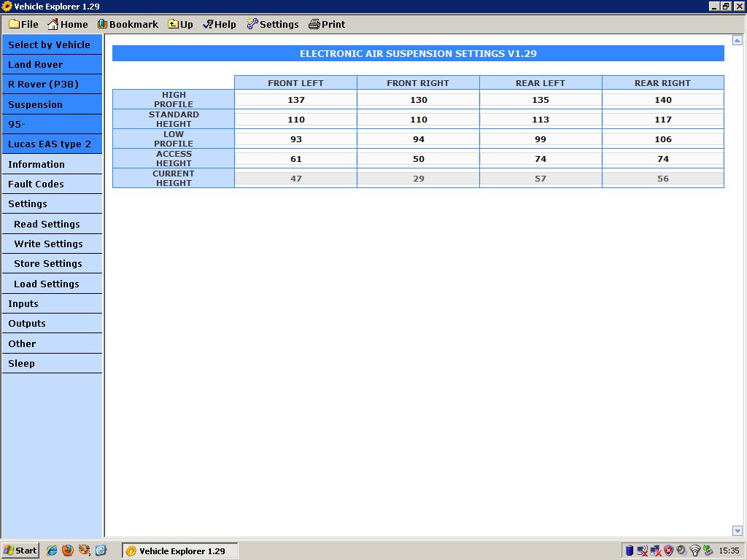Edit Access Height Rear Right field

tap(663, 158)
